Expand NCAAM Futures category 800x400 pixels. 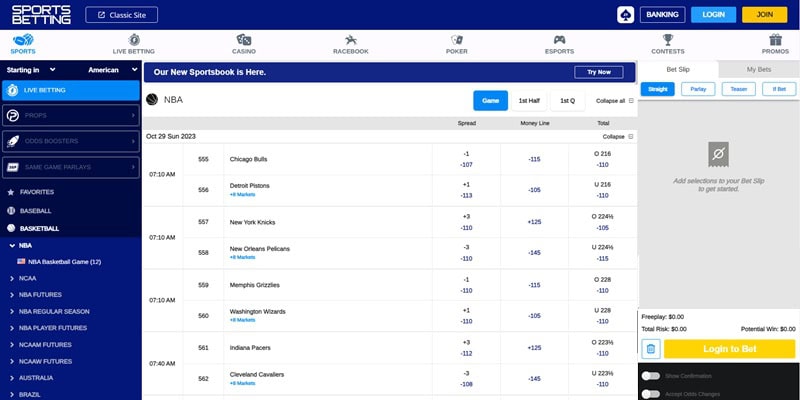[x=12, y=345]
